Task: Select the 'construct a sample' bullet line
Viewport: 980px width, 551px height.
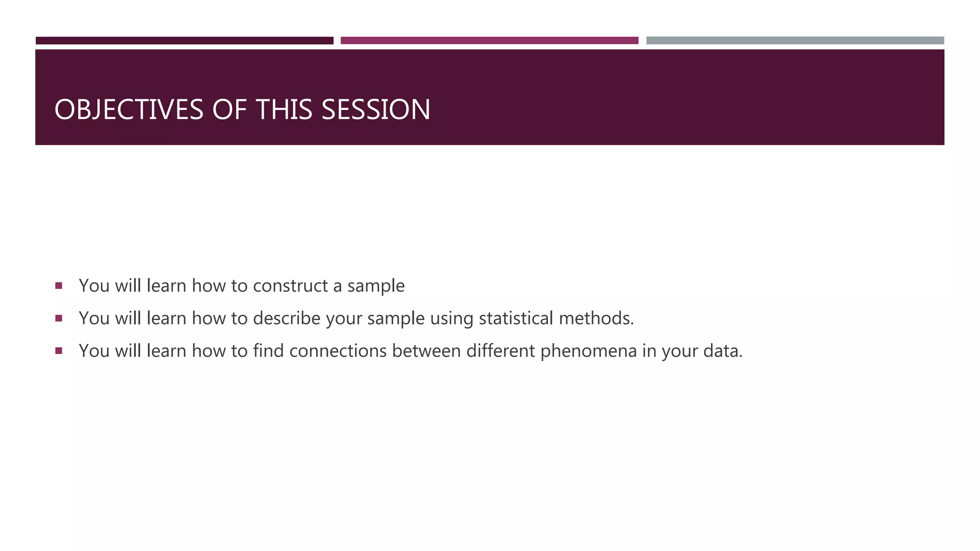Action: (242, 286)
